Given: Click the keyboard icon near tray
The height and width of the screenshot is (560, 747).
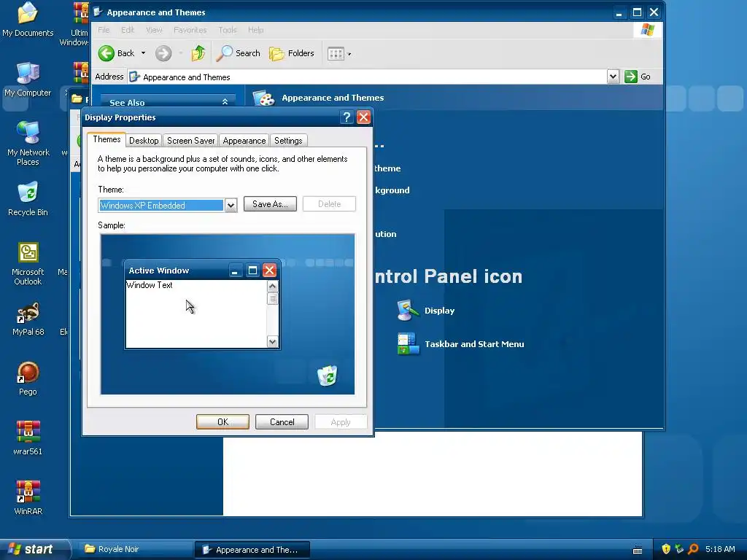Looking at the screenshot, I should click(x=638, y=550).
